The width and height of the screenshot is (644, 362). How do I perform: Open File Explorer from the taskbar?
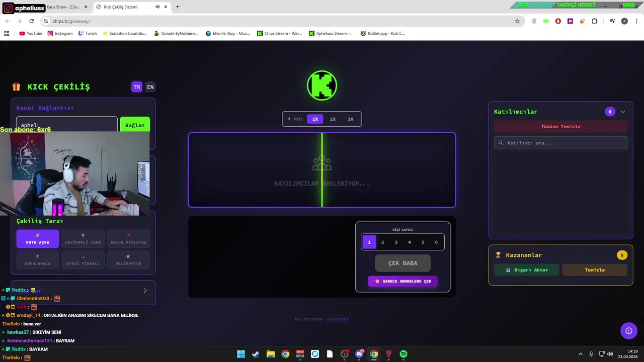tap(270, 354)
